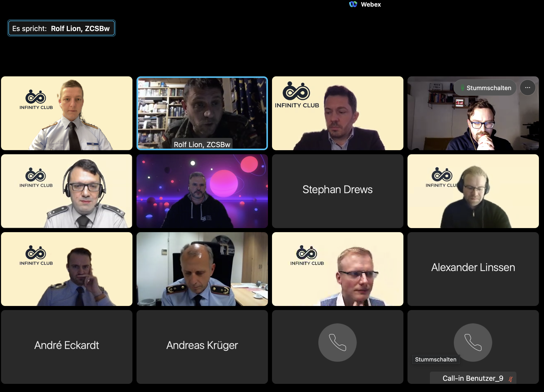544x392 pixels.
Task: Click the phone icon in the Call-in Benutzer_9 tile
Action: [473, 342]
